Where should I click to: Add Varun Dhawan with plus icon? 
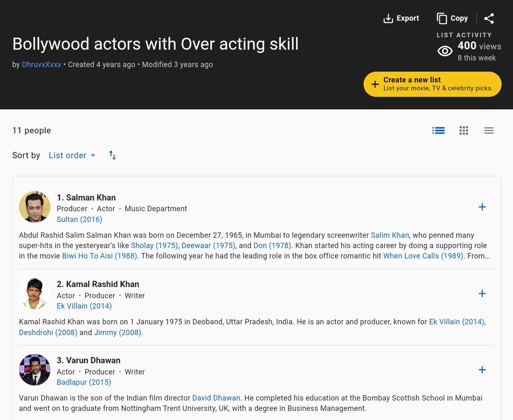(x=482, y=370)
